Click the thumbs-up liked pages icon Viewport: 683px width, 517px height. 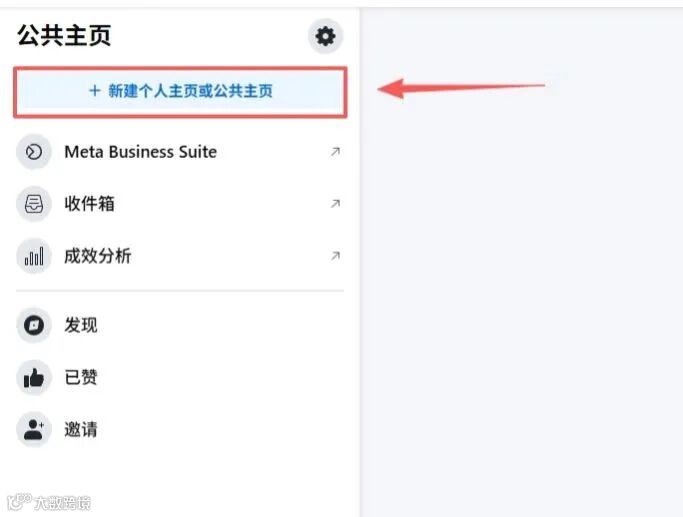pyautogui.click(x=34, y=378)
